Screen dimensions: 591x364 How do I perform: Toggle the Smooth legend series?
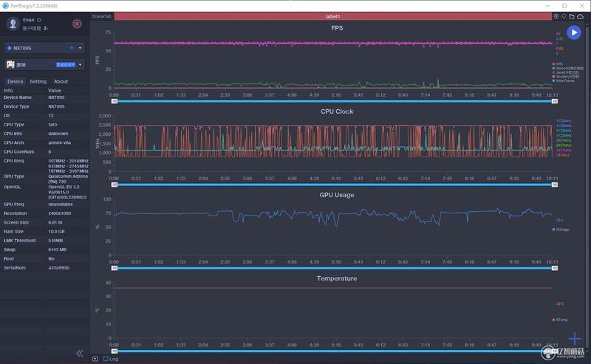coord(568,68)
